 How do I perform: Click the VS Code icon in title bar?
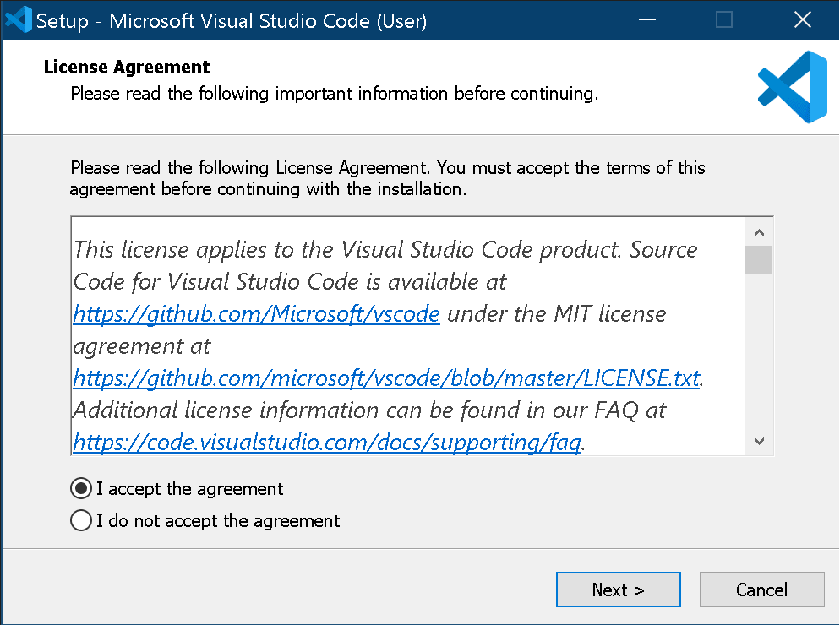coord(18,19)
